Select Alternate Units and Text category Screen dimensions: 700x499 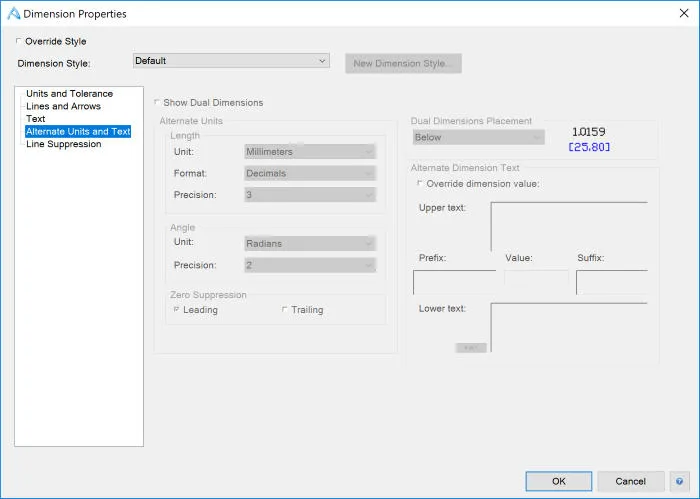pyautogui.click(x=78, y=131)
